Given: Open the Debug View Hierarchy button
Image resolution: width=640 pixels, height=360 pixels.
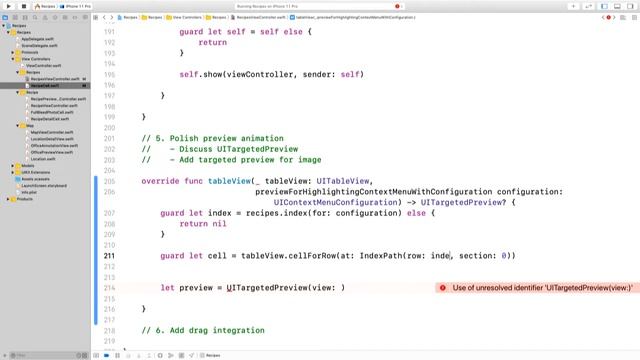Looking at the screenshot, I should (160, 356).
